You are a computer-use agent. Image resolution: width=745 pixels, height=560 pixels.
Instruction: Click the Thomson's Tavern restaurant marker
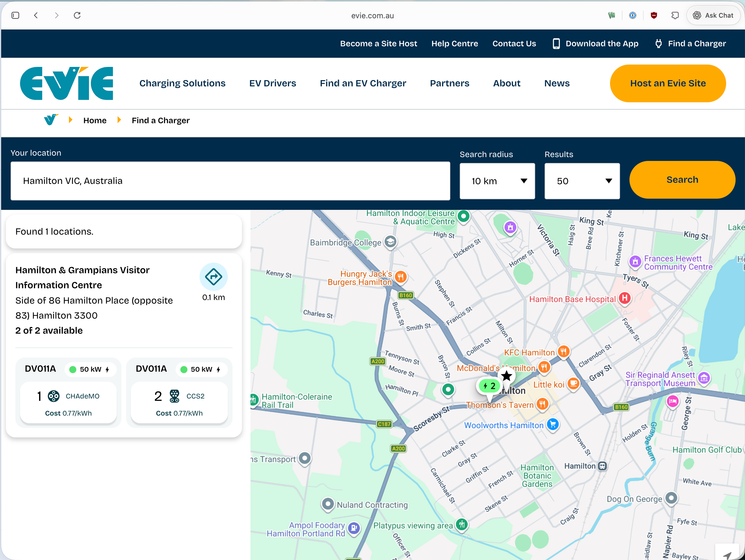(x=542, y=404)
